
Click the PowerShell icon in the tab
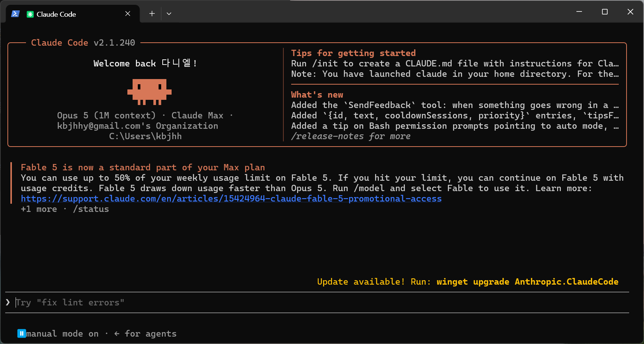pyautogui.click(x=15, y=14)
